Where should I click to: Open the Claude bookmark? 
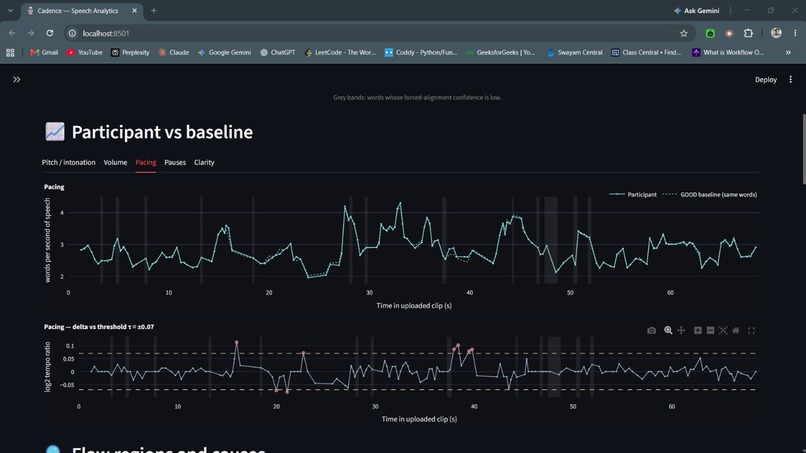(174, 52)
